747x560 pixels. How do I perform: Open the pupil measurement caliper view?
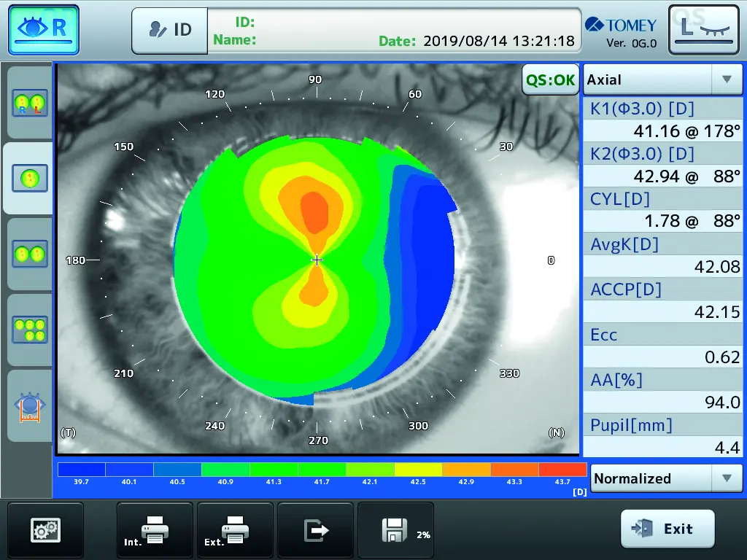tap(30, 405)
